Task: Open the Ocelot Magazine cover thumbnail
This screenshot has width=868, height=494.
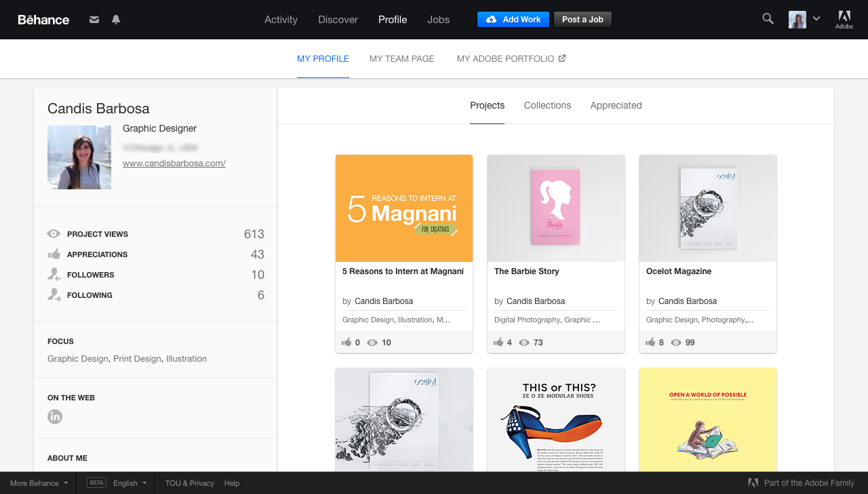Action: pos(708,208)
